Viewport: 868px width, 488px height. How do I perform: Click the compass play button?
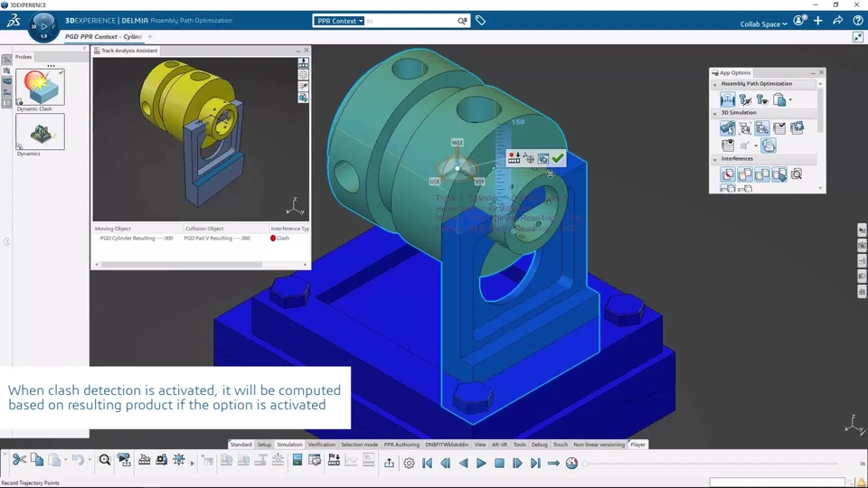pyautogui.click(x=43, y=26)
